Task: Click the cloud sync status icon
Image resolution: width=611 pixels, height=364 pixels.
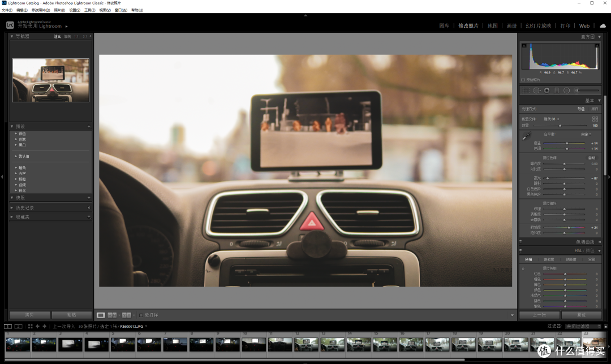Action: pyautogui.click(x=603, y=25)
